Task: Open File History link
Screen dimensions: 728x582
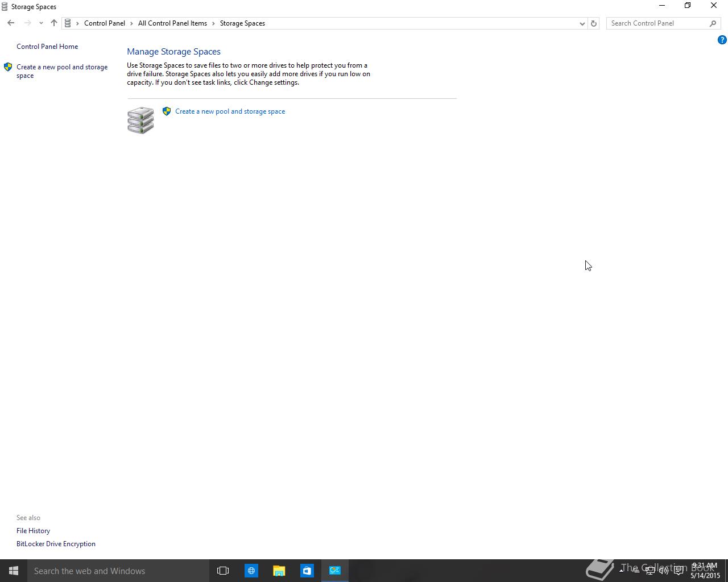Action: click(x=33, y=531)
